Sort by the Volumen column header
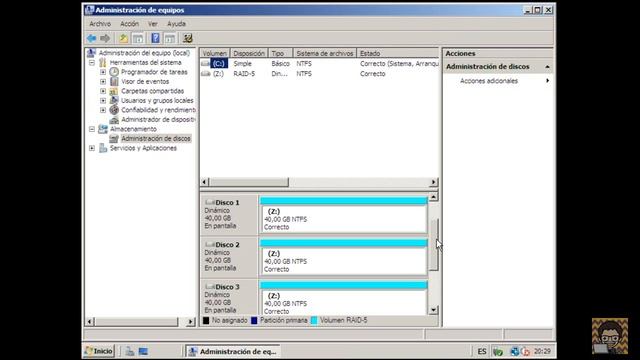 tap(215, 53)
